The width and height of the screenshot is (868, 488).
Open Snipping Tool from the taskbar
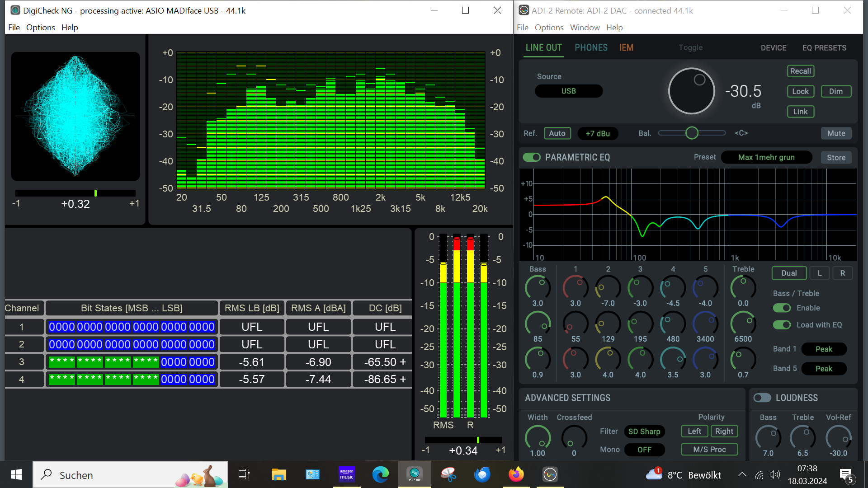tap(448, 474)
